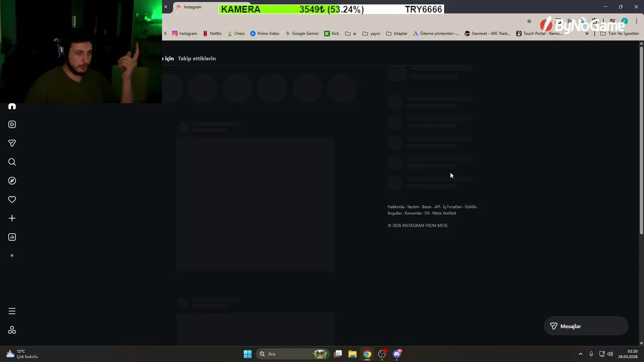Image resolution: width=644 pixels, height=362 pixels.
Task: Switch to the Takip ettiklerin tab
Action: coord(197,58)
